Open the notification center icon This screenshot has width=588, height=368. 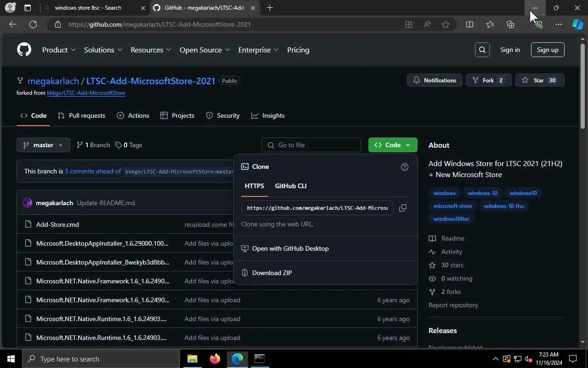coord(573,359)
